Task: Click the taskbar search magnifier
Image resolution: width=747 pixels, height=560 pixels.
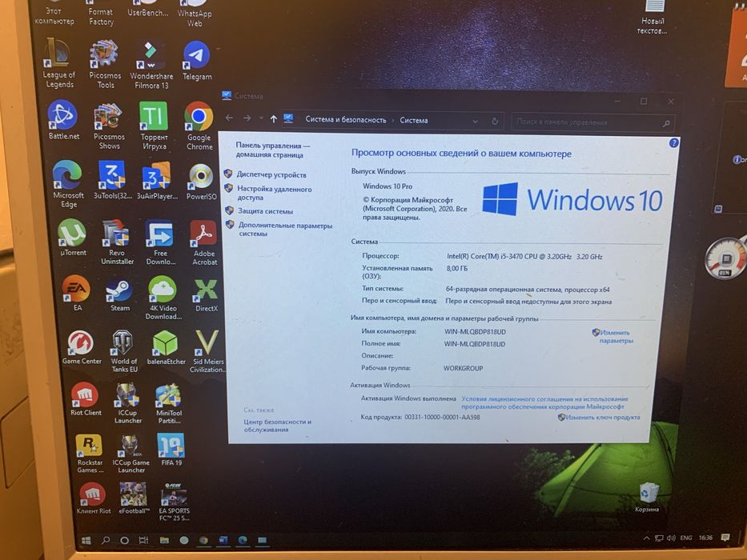Action: (106, 540)
